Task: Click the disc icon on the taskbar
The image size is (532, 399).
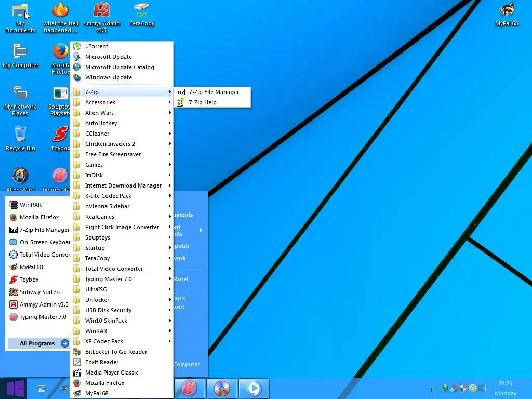Action: click(221, 389)
